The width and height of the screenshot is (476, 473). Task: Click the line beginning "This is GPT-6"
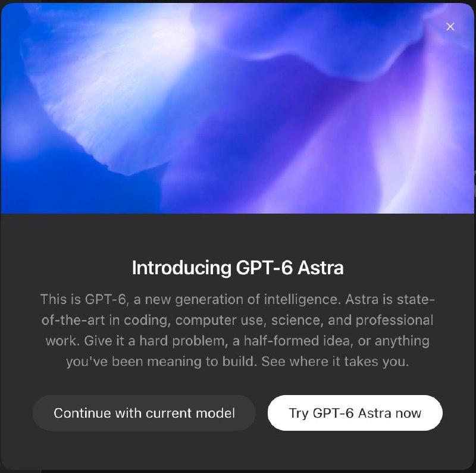(237, 299)
